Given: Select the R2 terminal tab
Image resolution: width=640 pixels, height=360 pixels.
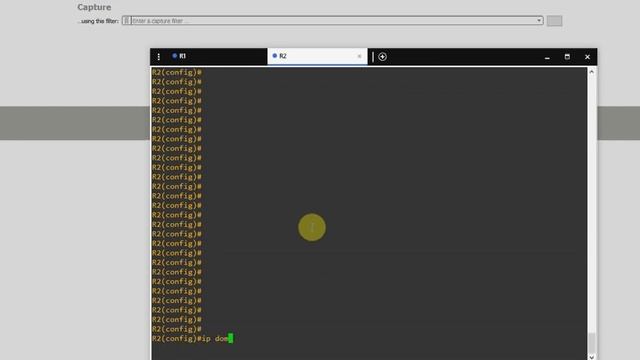Looking at the screenshot, I should click(x=317, y=56).
